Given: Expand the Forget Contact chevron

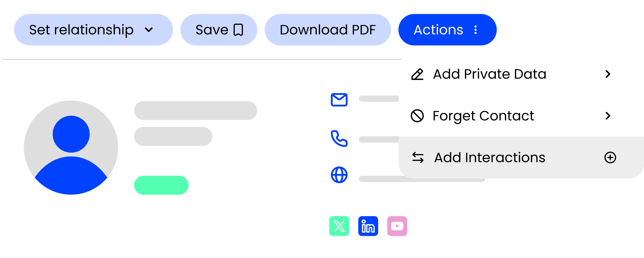Looking at the screenshot, I should 608,116.
